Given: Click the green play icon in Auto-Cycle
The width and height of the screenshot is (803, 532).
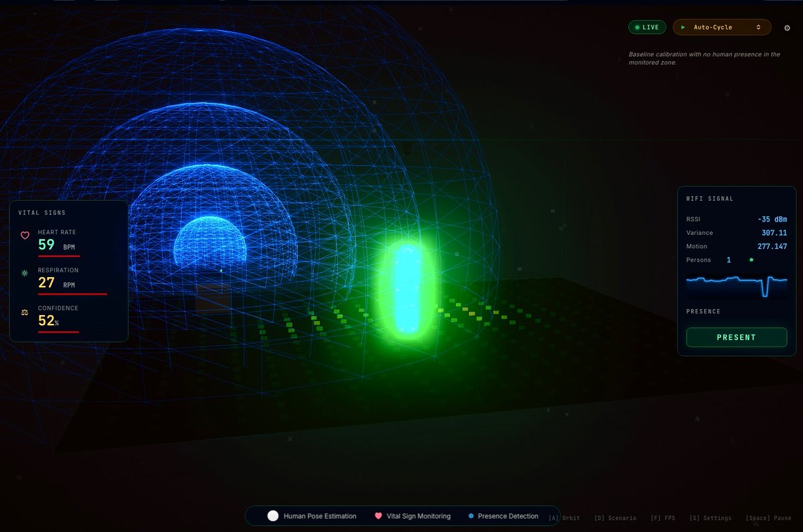Looking at the screenshot, I should pyautogui.click(x=683, y=27).
